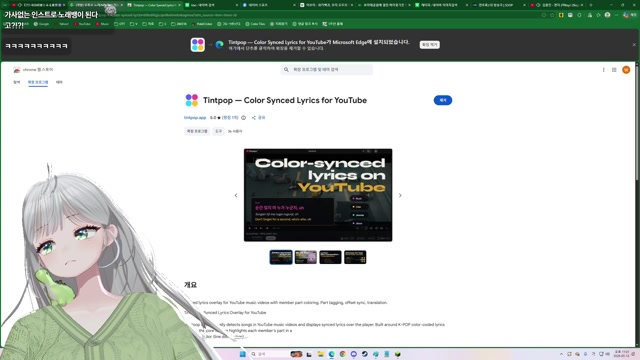Image resolution: width=640 pixels, height=360 pixels.
Task: Select the fourth screenshot thumbnail
Action: pyautogui.click(x=355, y=257)
